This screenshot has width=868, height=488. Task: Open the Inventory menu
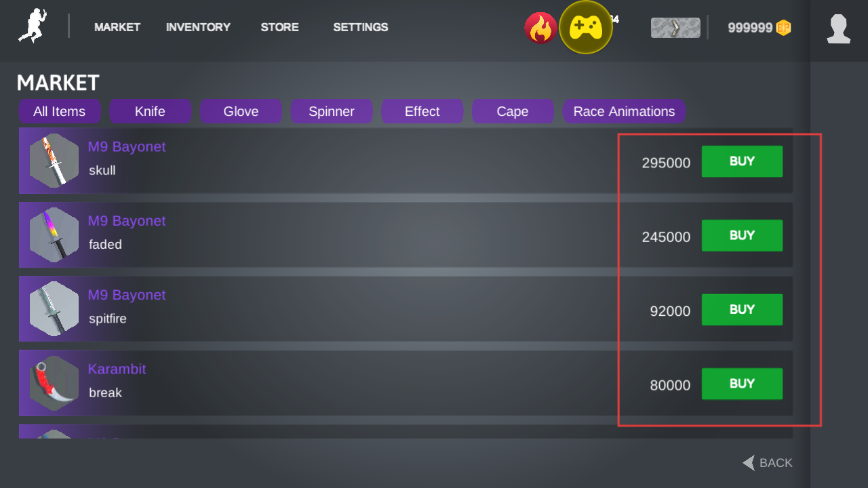click(x=198, y=27)
